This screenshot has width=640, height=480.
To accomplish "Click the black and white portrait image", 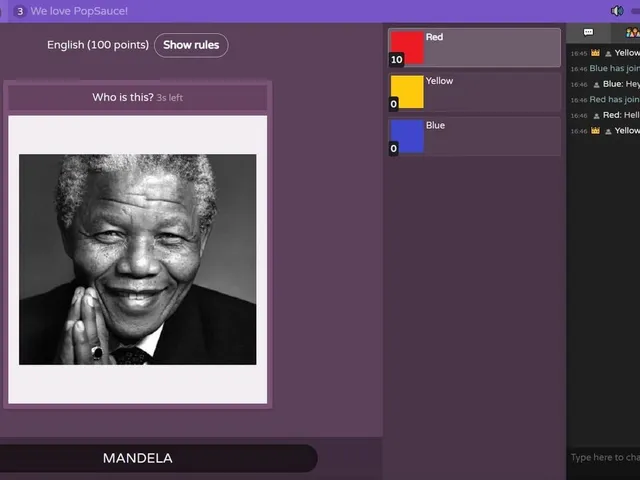I will click(138, 260).
